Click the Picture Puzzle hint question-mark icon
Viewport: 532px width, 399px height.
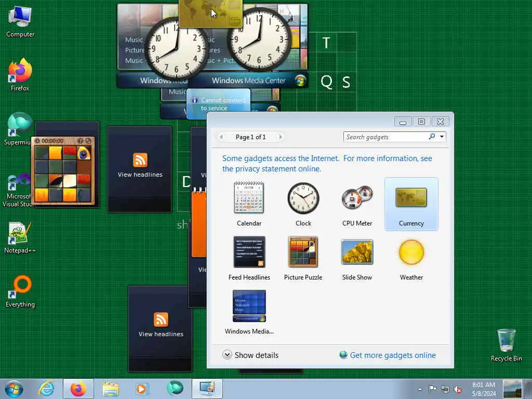81,141
